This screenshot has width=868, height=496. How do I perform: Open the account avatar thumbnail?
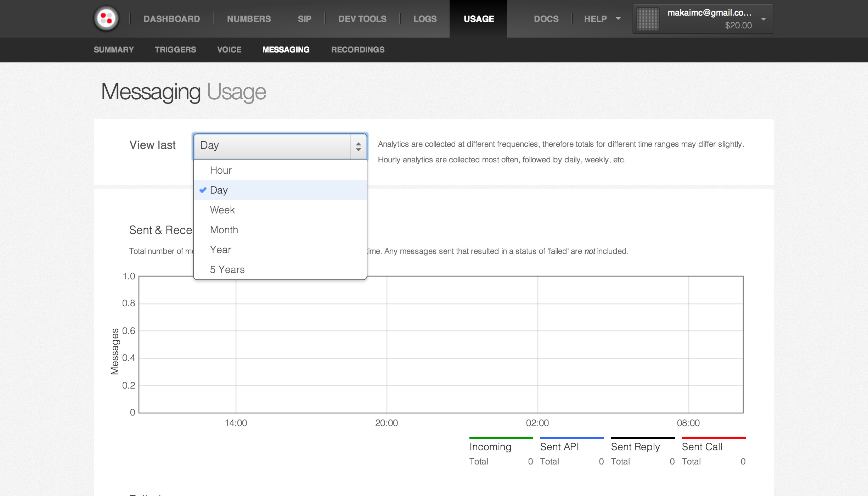(x=648, y=19)
